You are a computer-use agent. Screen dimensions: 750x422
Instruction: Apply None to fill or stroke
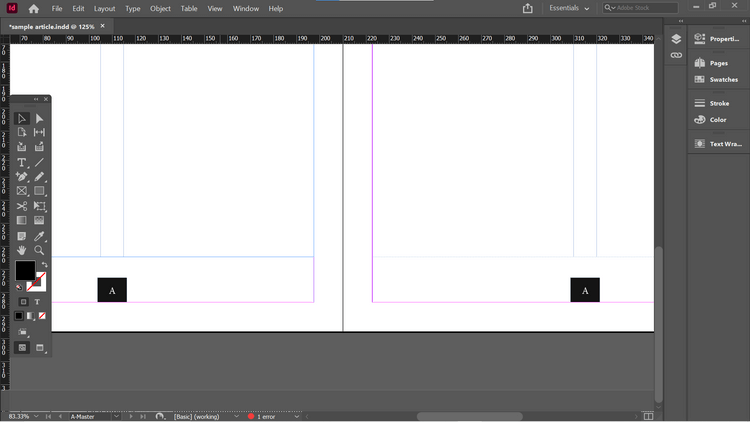pyautogui.click(x=42, y=316)
